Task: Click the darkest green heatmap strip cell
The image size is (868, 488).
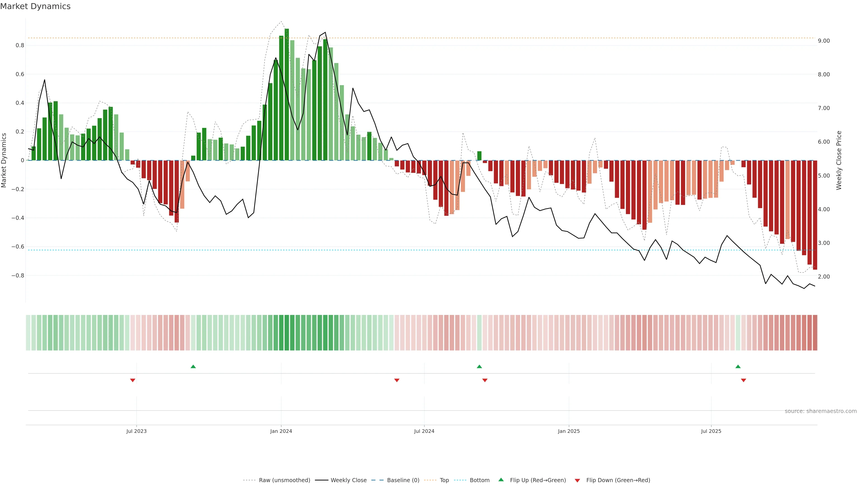Action: pyautogui.click(x=287, y=333)
